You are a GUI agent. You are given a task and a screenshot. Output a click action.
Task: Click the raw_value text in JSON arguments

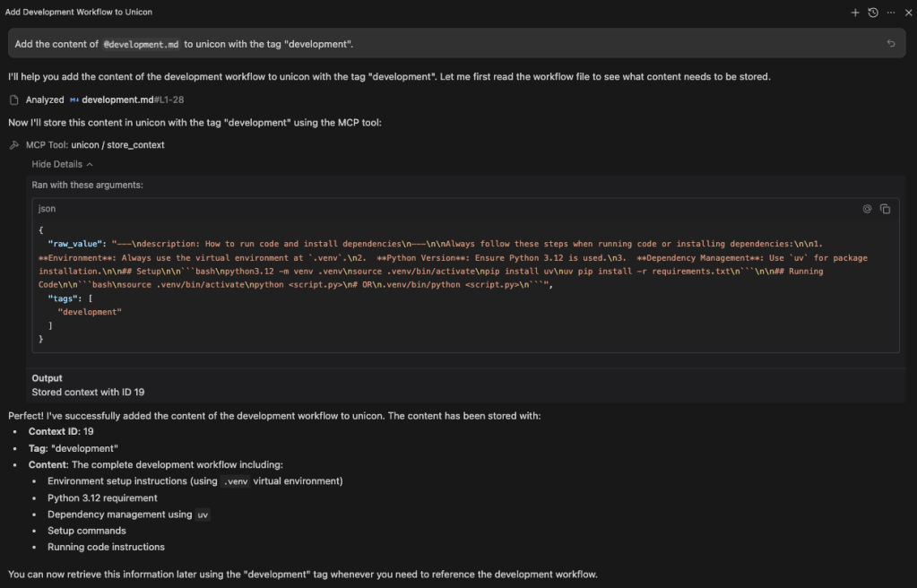(x=76, y=243)
